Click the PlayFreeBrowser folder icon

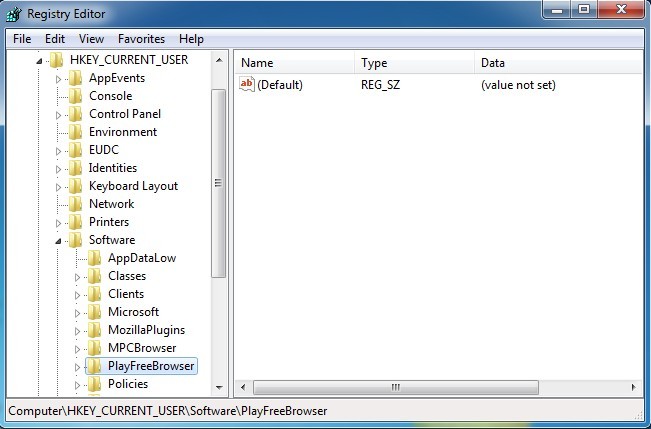point(95,366)
